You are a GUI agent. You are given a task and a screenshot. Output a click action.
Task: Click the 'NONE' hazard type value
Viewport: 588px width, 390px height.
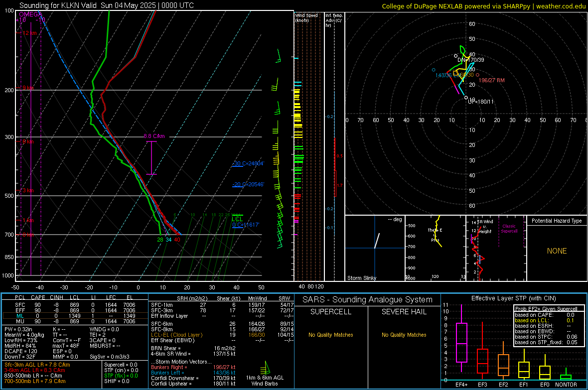click(x=557, y=251)
